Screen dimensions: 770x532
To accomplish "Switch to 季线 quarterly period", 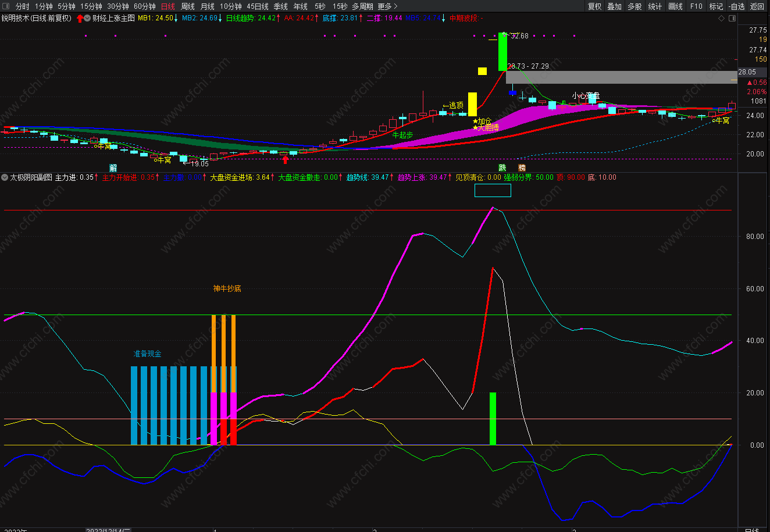I will (281, 6).
